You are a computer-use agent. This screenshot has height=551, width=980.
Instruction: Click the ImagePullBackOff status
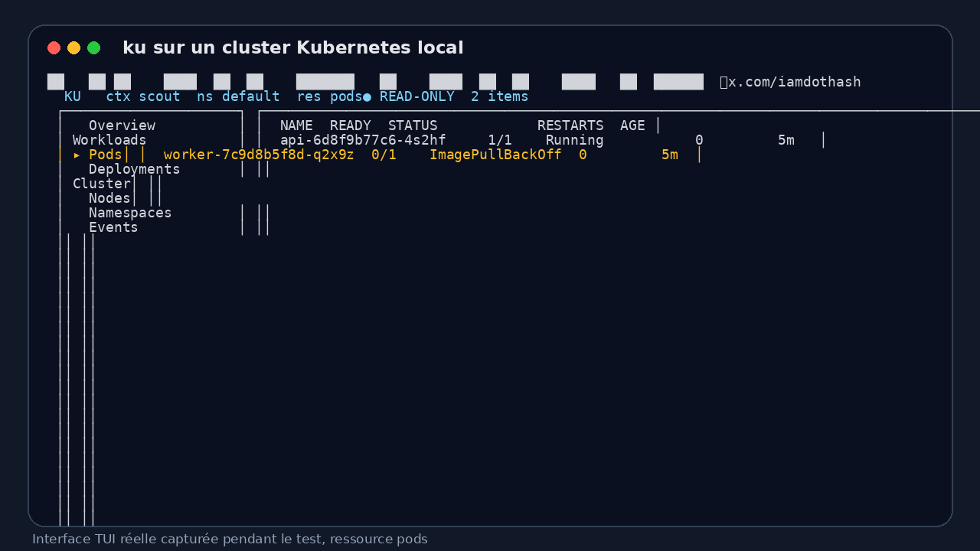495,155
